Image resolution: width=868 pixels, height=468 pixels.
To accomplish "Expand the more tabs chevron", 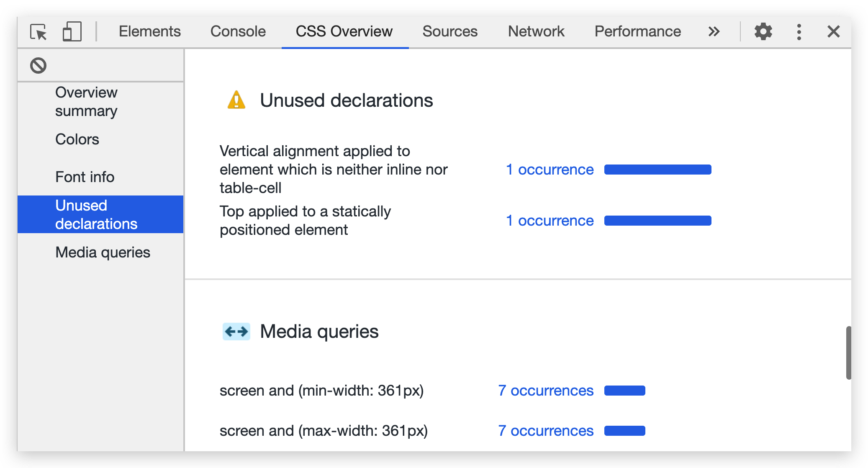I will [714, 32].
